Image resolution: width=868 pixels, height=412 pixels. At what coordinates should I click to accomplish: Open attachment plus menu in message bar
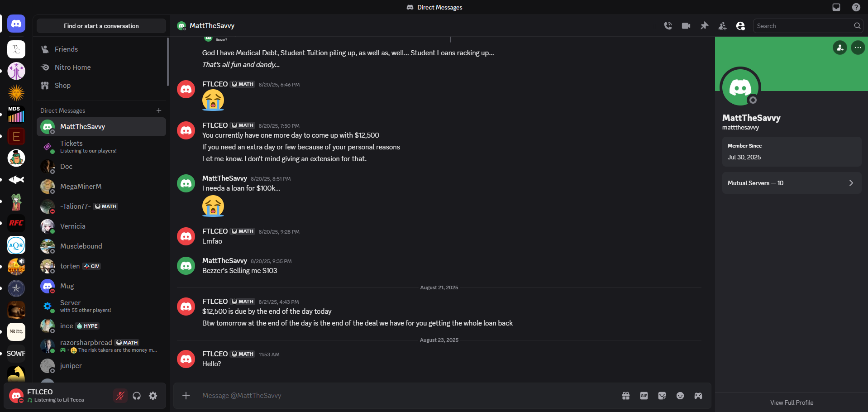tap(186, 396)
